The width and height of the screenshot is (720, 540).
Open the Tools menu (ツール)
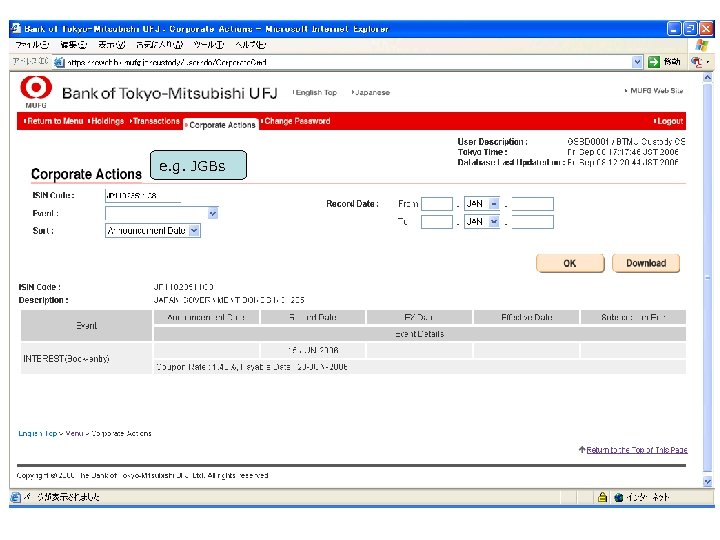click(209, 45)
